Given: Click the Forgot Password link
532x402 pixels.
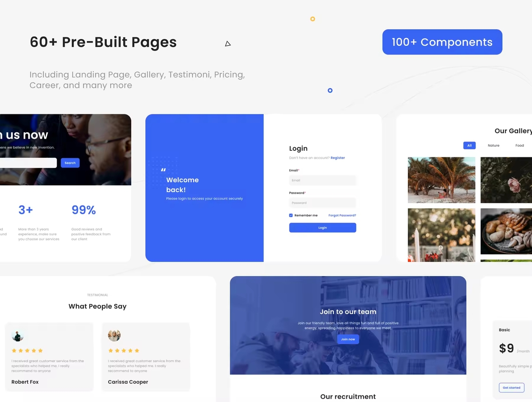Looking at the screenshot, I should coord(342,215).
